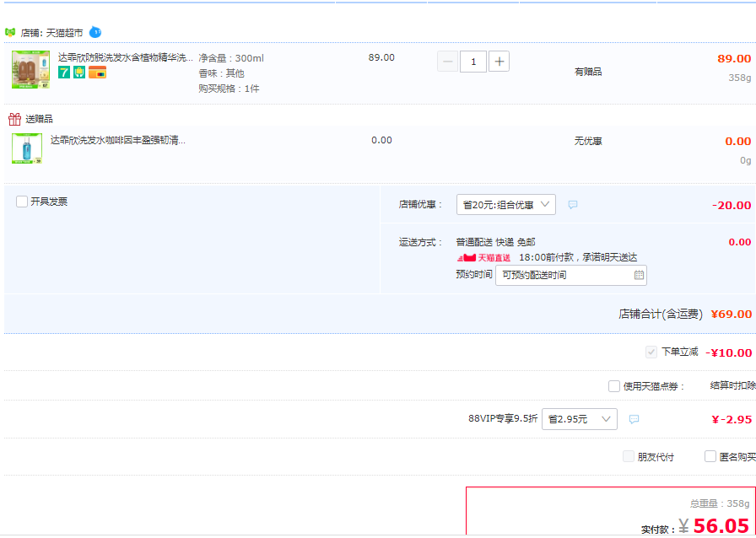Open the store discount comment icon
This screenshot has height=538, width=756.
click(573, 205)
